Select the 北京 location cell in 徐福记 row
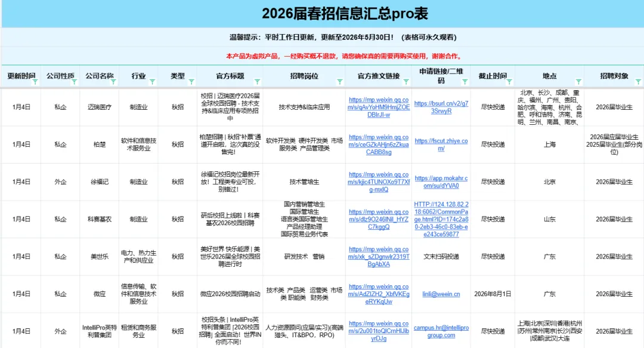644x348 pixels. pos(550,182)
